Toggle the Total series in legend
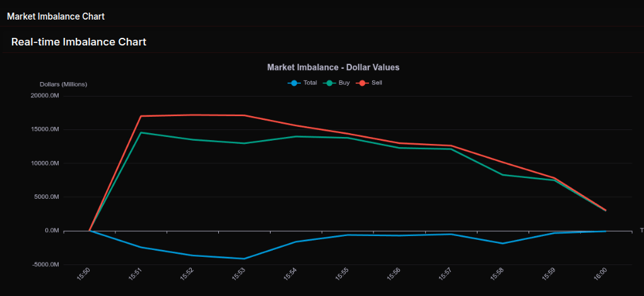The height and width of the screenshot is (296, 644). point(302,83)
